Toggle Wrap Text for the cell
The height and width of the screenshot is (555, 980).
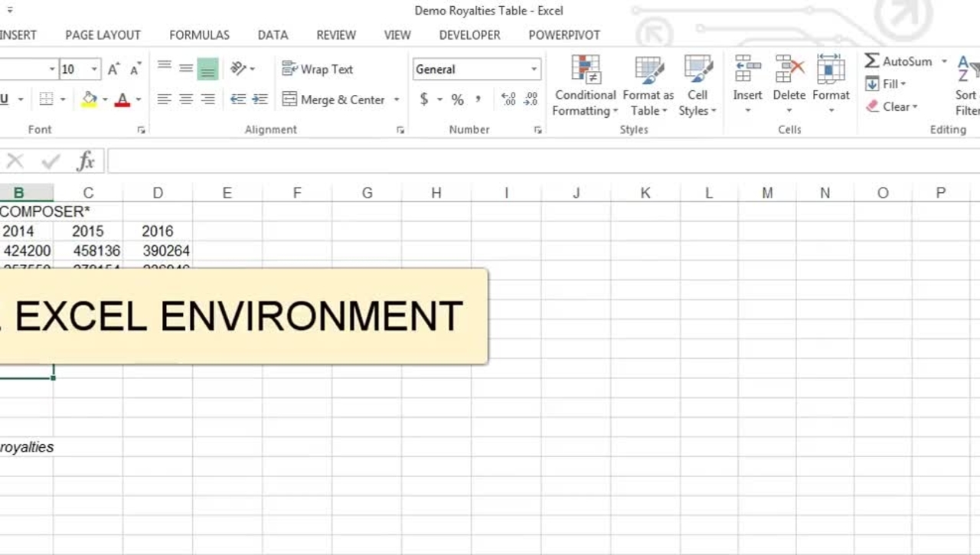pyautogui.click(x=318, y=70)
